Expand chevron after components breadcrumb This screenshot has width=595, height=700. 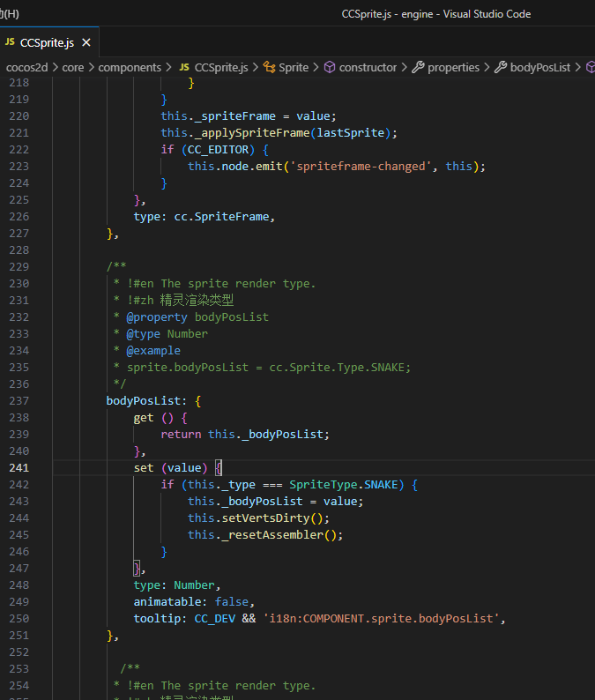[x=168, y=67]
